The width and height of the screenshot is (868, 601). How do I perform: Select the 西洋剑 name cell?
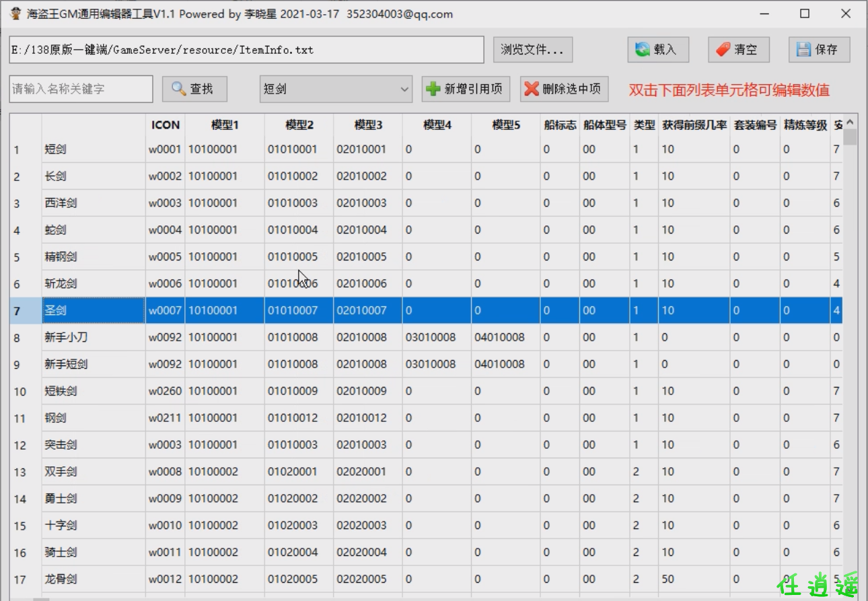(x=94, y=203)
